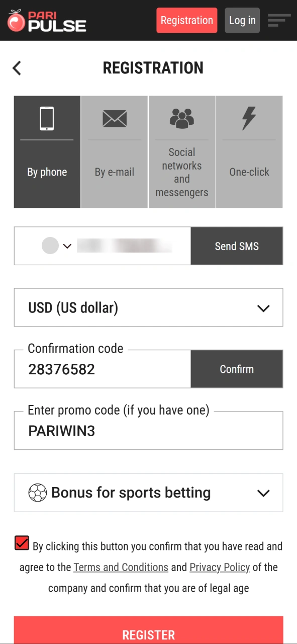Click the PariPulse logo icon
297x644 pixels.
click(x=16, y=20)
